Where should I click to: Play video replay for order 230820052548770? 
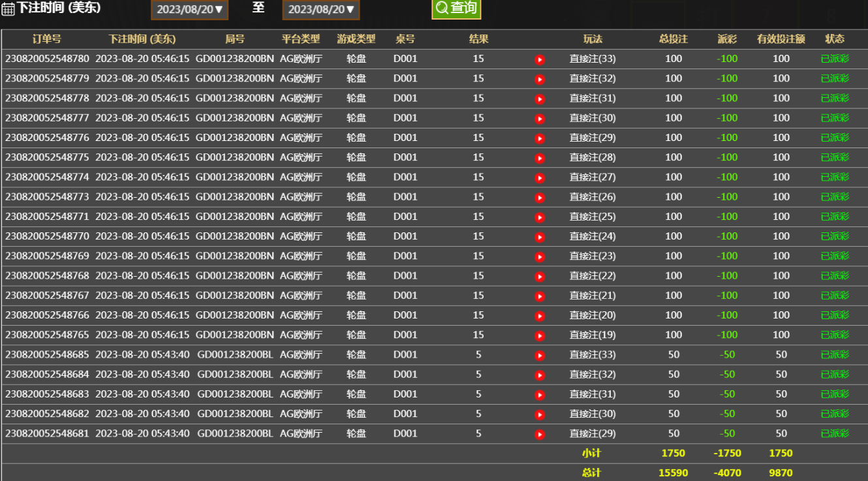point(540,237)
